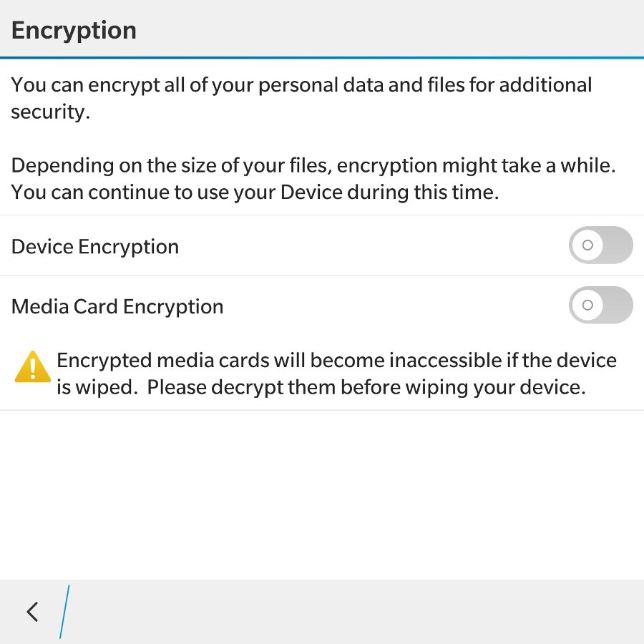The height and width of the screenshot is (644, 644).
Task: Click the word 'security.' in the intro
Action: [50, 112]
